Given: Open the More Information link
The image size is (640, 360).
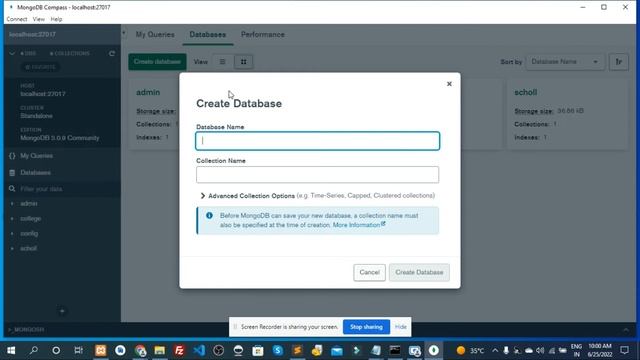Looking at the screenshot, I should [x=359, y=225].
